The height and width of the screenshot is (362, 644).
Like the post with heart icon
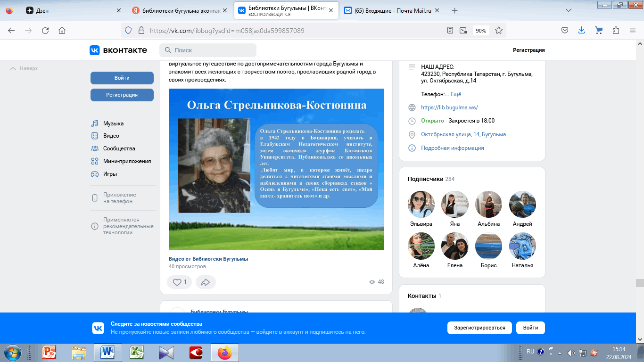coord(180,282)
